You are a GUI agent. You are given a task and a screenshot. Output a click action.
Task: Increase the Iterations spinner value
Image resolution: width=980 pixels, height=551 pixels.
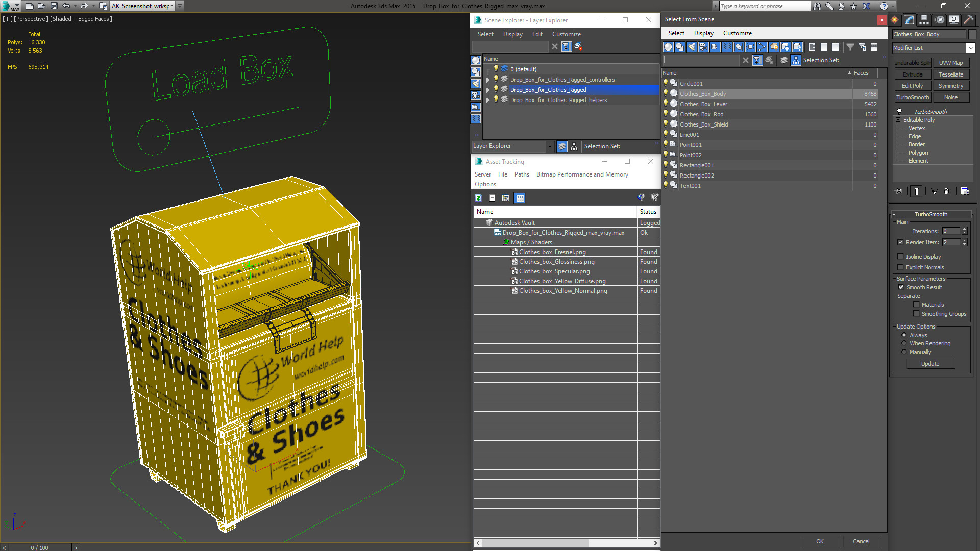coord(964,229)
